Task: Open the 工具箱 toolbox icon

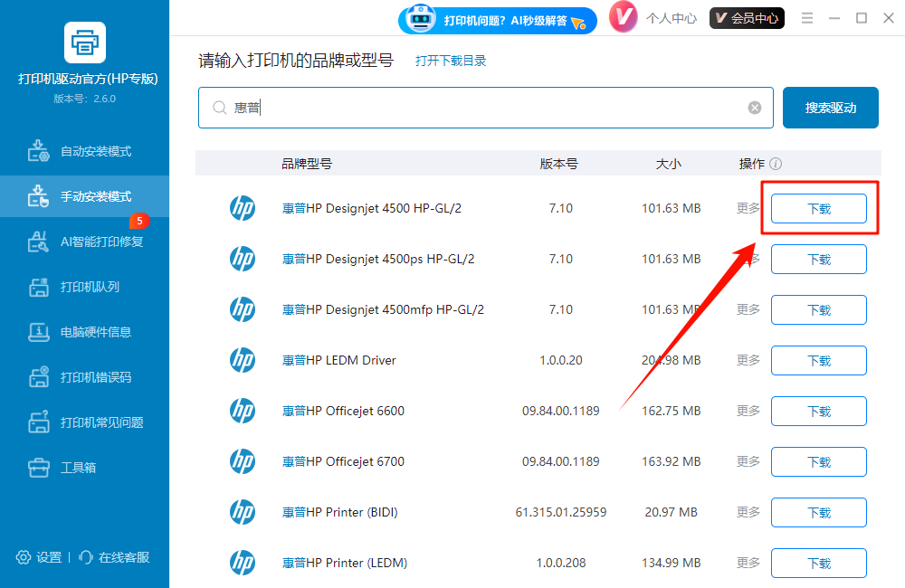Action: tap(40, 468)
